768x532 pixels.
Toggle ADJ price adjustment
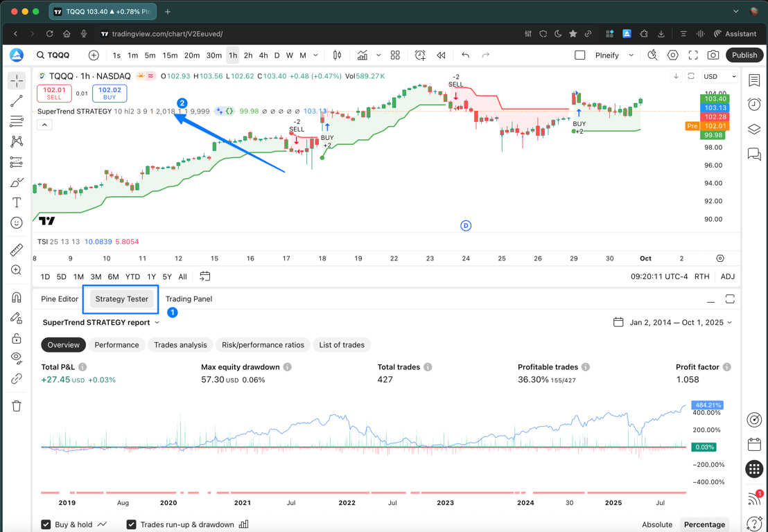tap(728, 277)
